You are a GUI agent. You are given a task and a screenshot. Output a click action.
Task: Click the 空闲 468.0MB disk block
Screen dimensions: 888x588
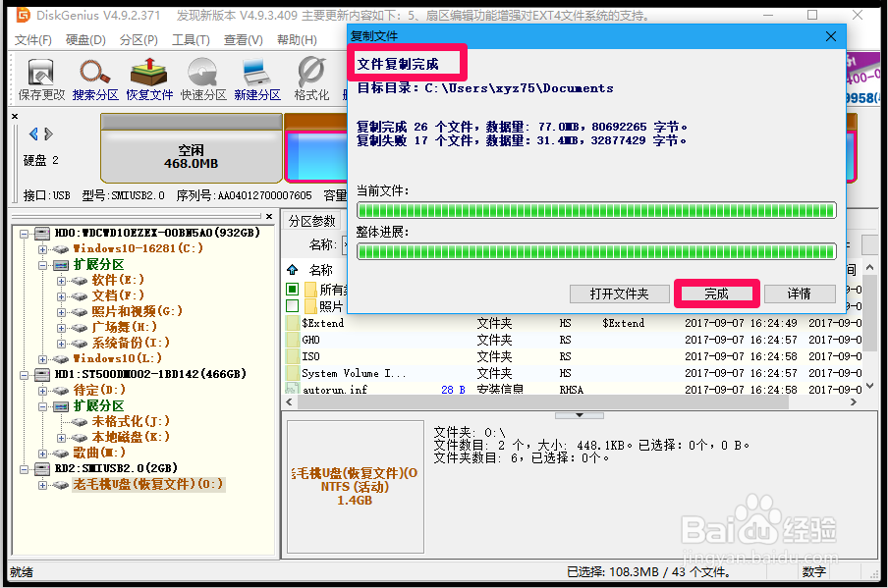[192, 148]
